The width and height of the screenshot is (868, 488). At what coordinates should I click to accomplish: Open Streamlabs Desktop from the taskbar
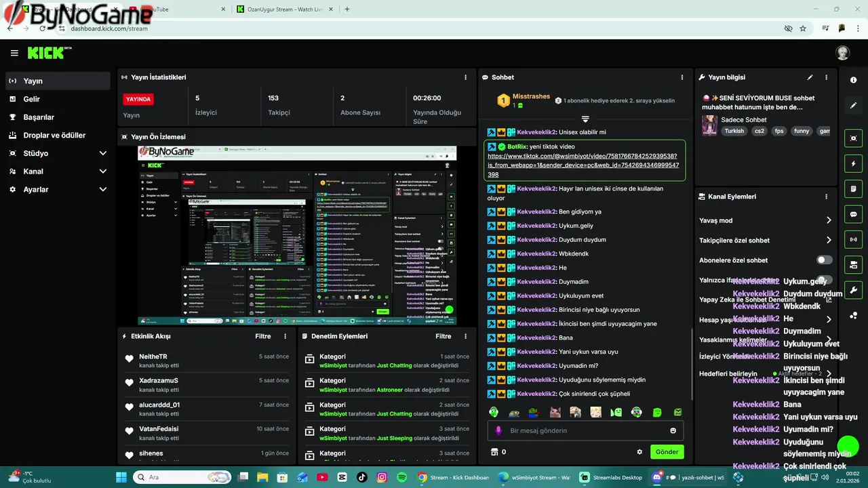pyautogui.click(x=610, y=477)
